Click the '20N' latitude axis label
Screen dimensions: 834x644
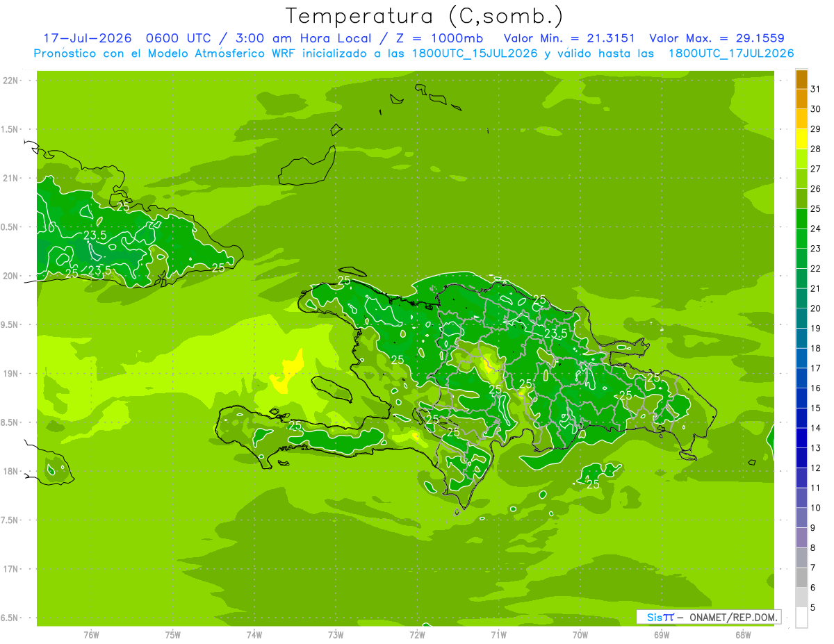tap(10, 276)
